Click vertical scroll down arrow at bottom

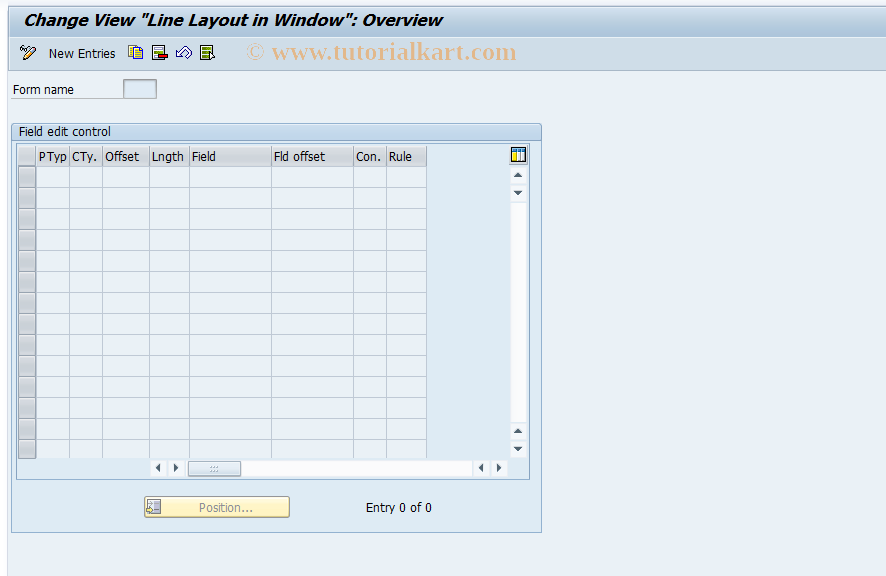point(518,449)
